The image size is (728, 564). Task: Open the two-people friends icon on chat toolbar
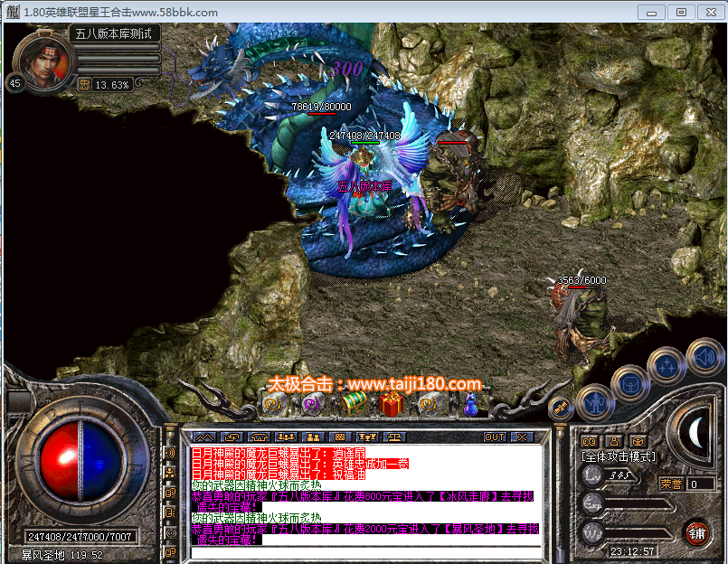(x=313, y=437)
